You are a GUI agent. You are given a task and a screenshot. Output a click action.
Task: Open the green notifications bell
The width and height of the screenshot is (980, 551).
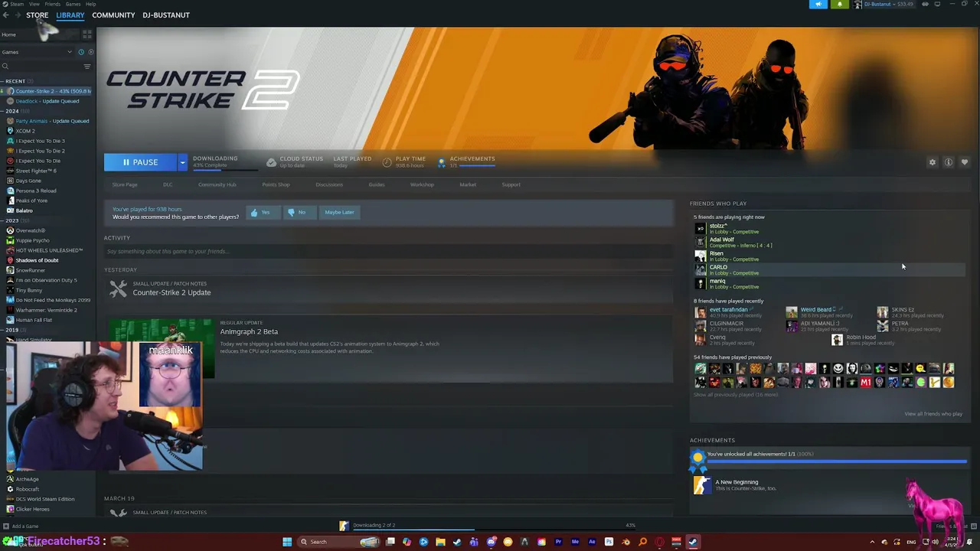839,4
